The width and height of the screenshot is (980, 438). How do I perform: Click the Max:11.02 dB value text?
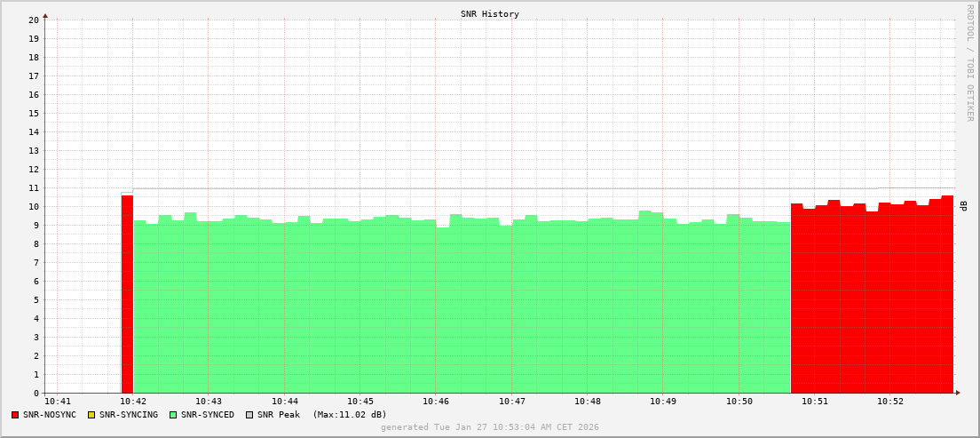(x=350, y=415)
